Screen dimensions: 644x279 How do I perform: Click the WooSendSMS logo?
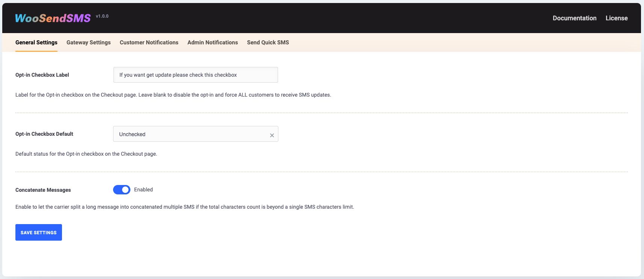click(x=53, y=18)
